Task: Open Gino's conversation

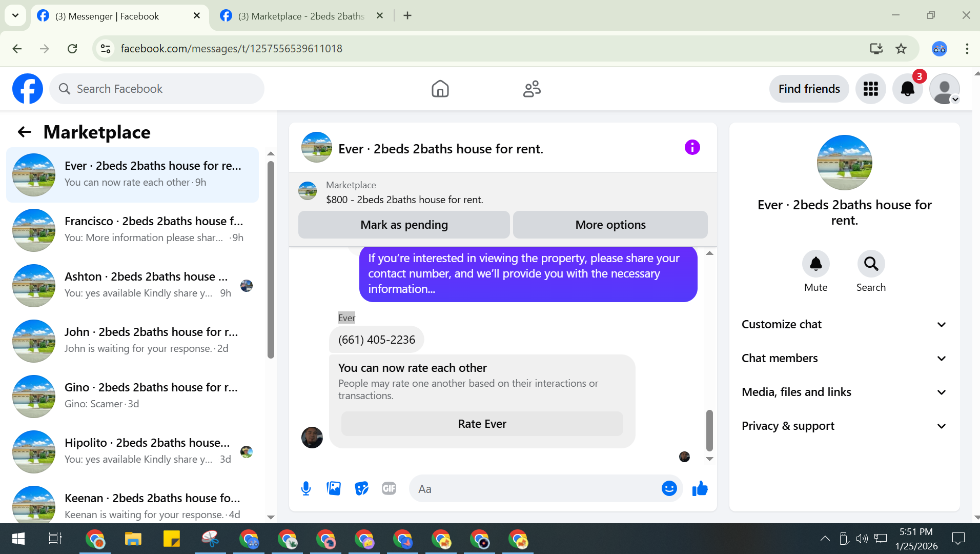Action: tap(132, 397)
